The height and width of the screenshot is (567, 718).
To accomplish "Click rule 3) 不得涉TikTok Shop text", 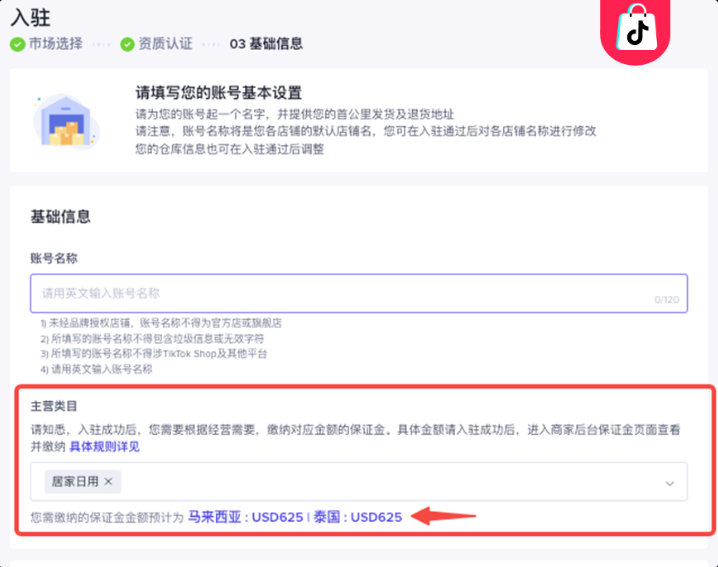I will tap(153, 354).
